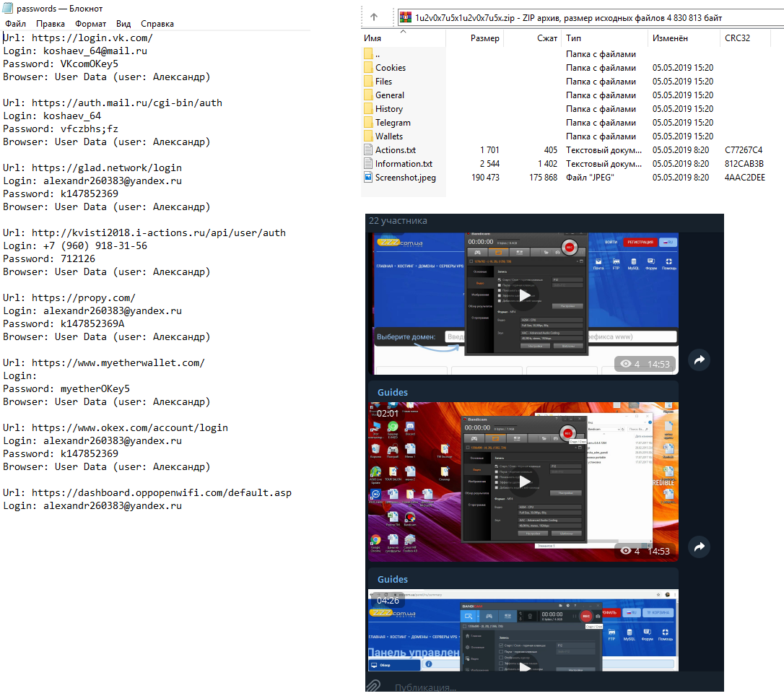Open the Справка menu

pyautogui.click(x=157, y=24)
